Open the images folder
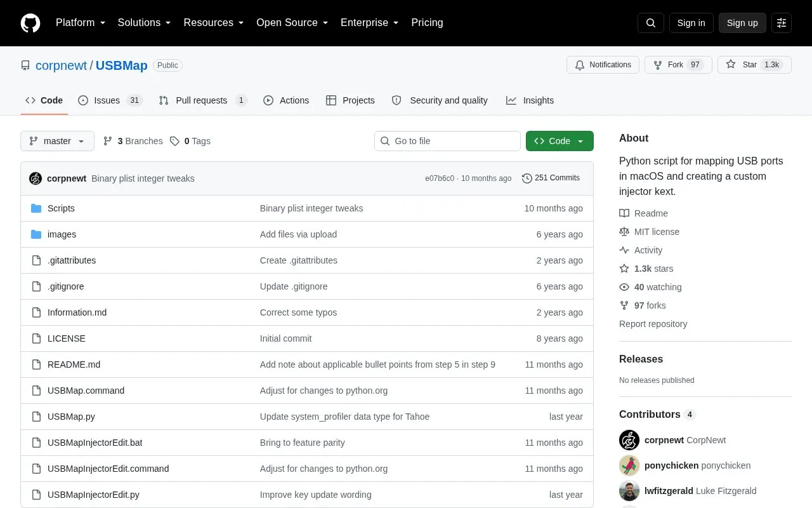This screenshot has width=812, height=508. pos(62,234)
